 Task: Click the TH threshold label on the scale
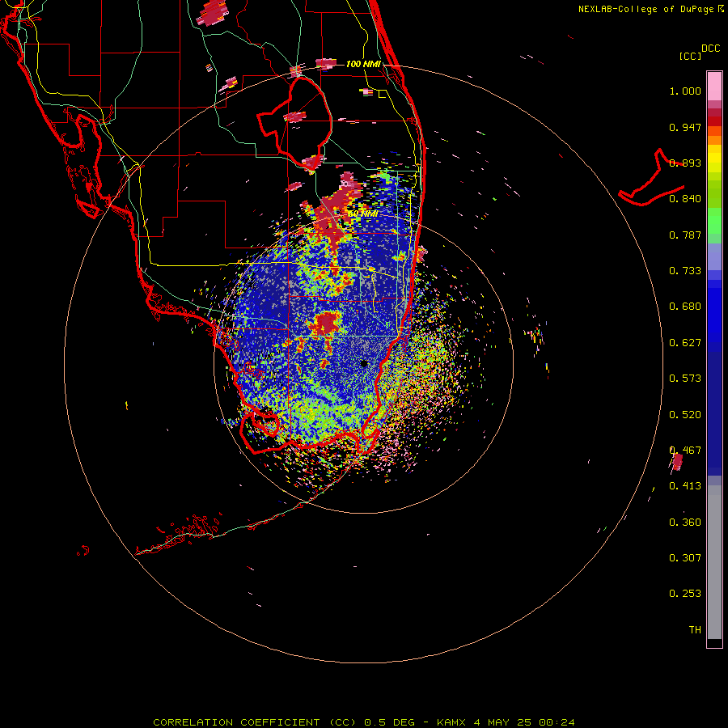point(695,630)
